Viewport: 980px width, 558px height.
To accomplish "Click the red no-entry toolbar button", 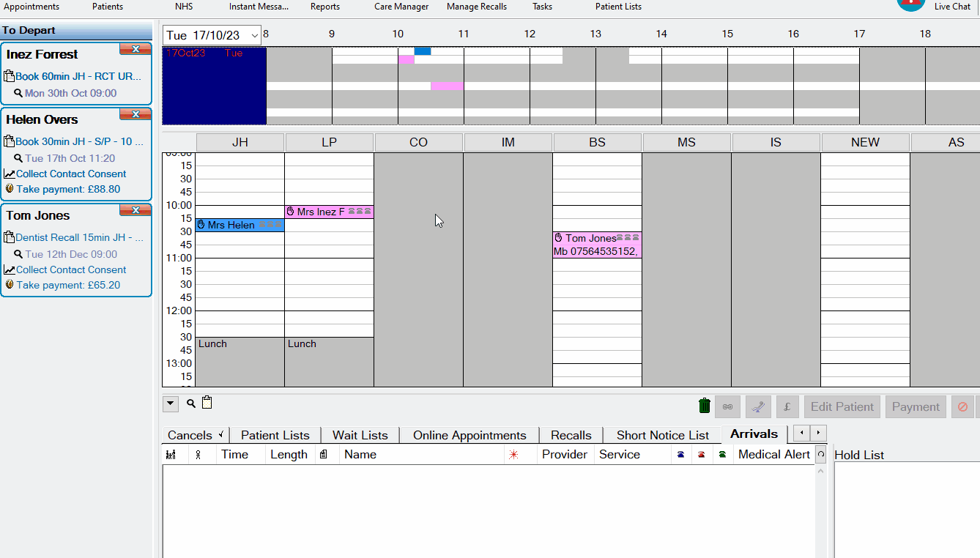I will [962, 407].
